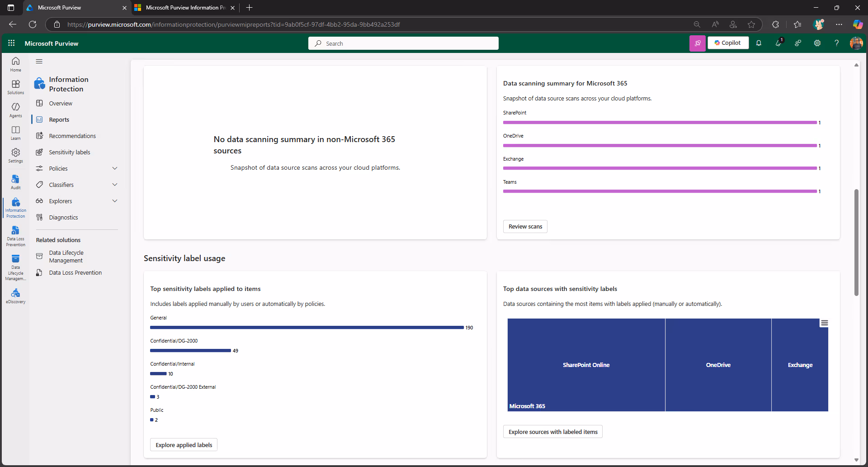The width and height of the screenshot is (868, 467).
Task: Refresh the browser page
Action: (33, 24)
